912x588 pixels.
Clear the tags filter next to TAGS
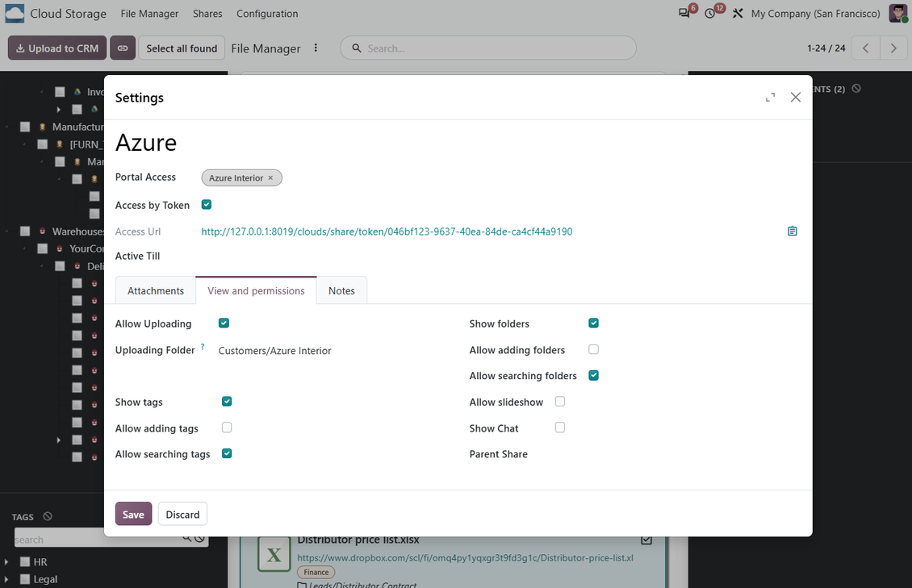click(48, 516)
